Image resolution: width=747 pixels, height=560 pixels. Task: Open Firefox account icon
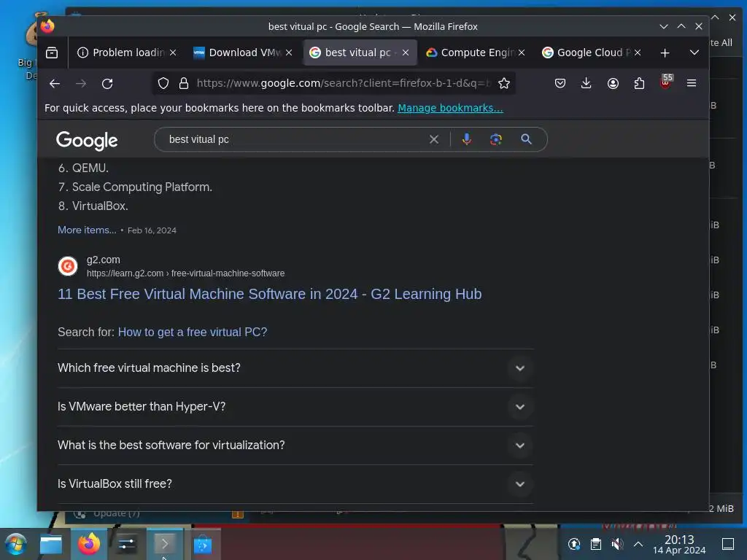[613, 83]
